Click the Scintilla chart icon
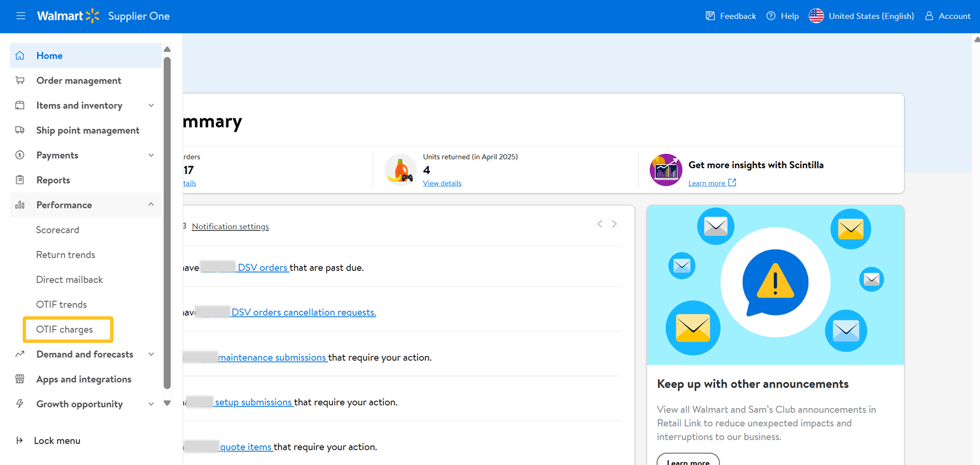980x465 pixels. click(x=666, y=170)
